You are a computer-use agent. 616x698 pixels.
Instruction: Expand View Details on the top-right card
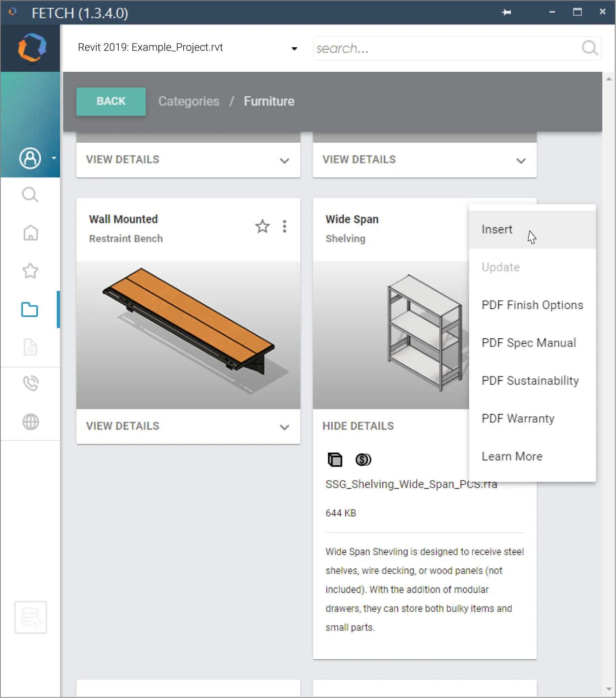pyautogui.click(x=424, y=160)
